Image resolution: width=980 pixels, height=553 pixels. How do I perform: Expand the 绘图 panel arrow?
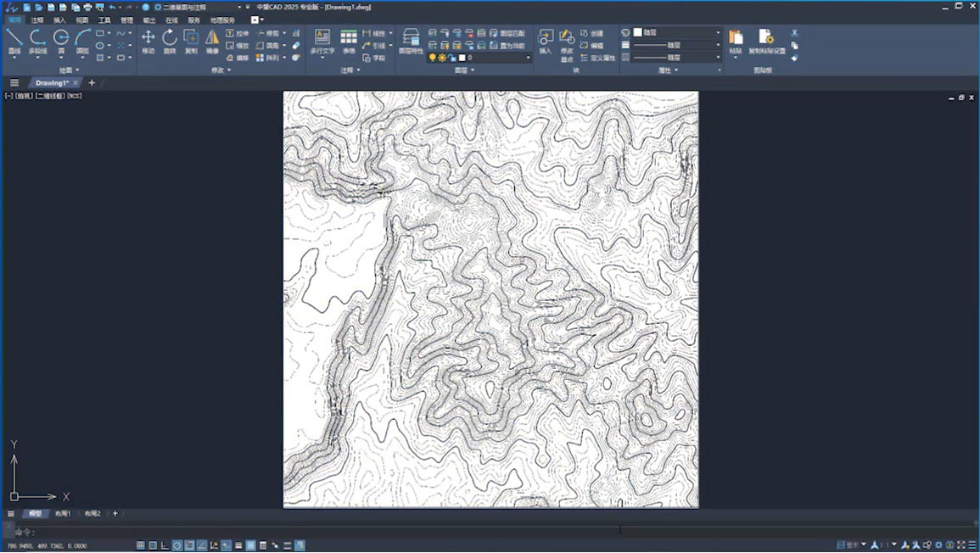[x=77, y=70]
